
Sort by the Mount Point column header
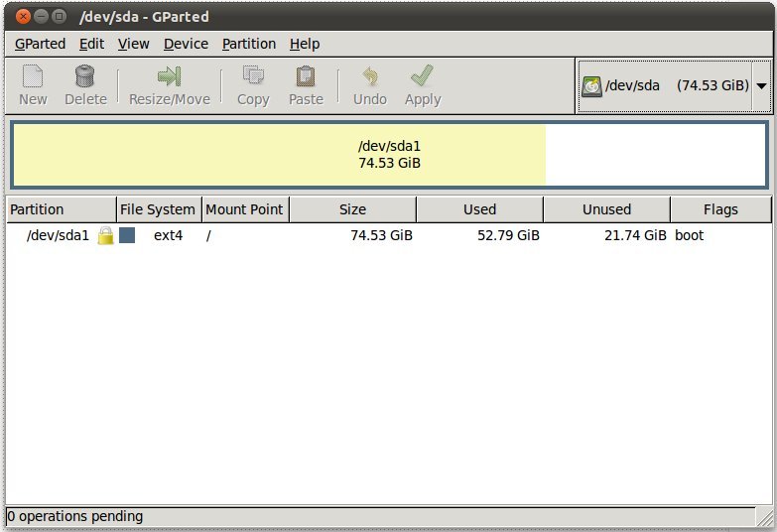pos(246,209)
